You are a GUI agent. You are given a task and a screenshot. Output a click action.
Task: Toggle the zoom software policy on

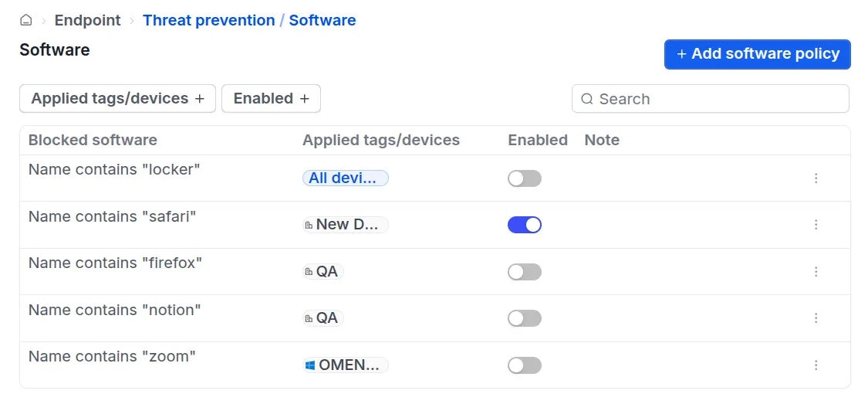[x=525, y=365]
